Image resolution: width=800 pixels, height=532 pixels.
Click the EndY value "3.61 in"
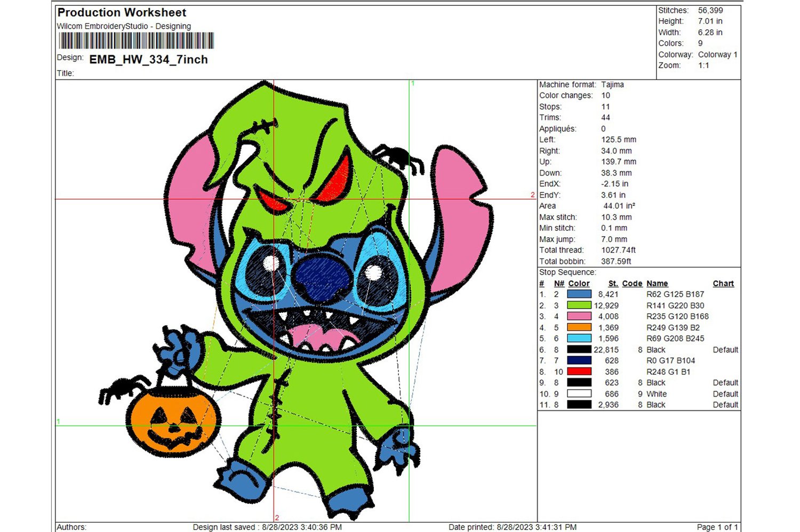pyautogui.click(x=613, y=195)
